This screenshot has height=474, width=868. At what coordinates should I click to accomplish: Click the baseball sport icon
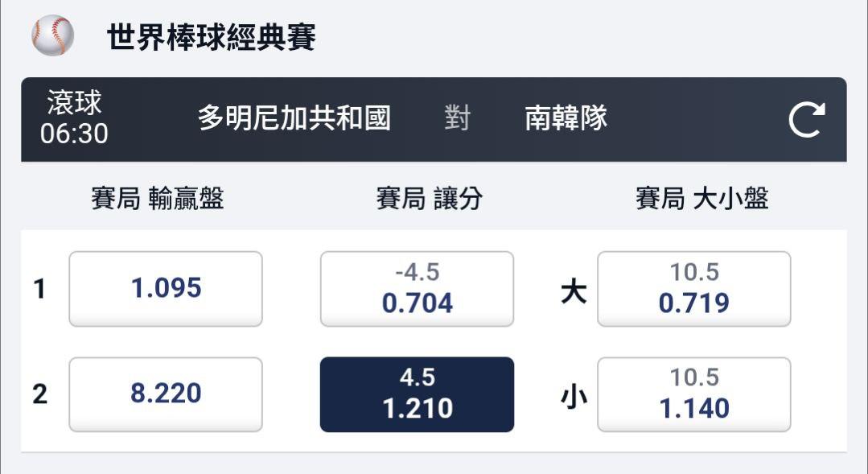click(52, 35)
